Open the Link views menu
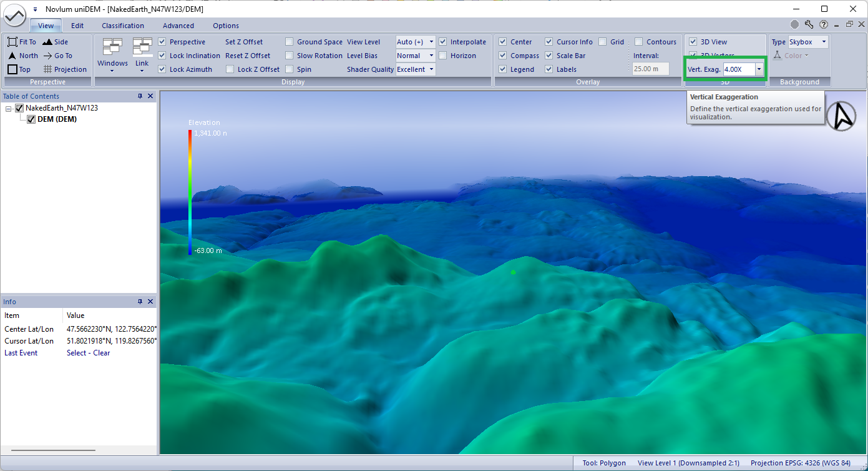Viewport: 868px width, 471px height. 142,55
